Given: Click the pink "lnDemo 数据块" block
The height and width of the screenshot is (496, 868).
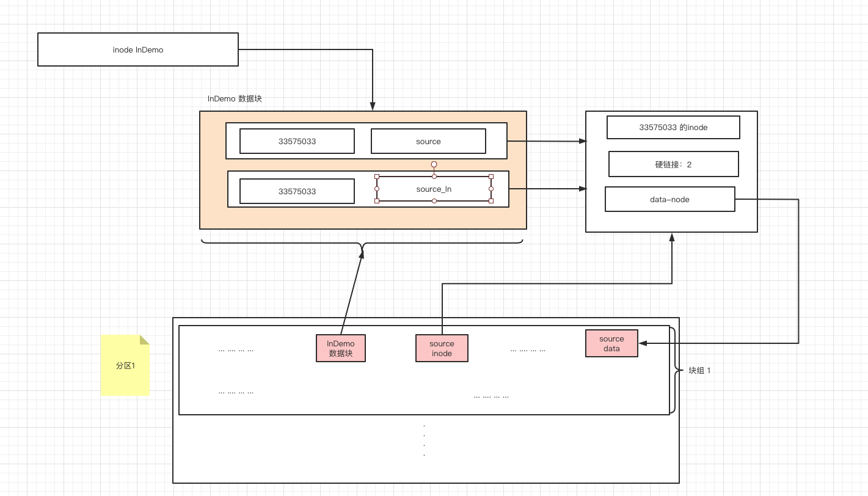Looking at the screenshot, I should pos(341,348).
